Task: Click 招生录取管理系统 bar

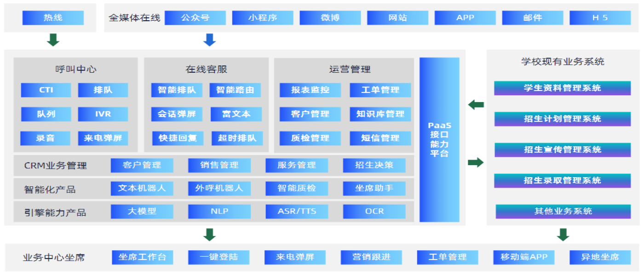Action: point(562,181)
